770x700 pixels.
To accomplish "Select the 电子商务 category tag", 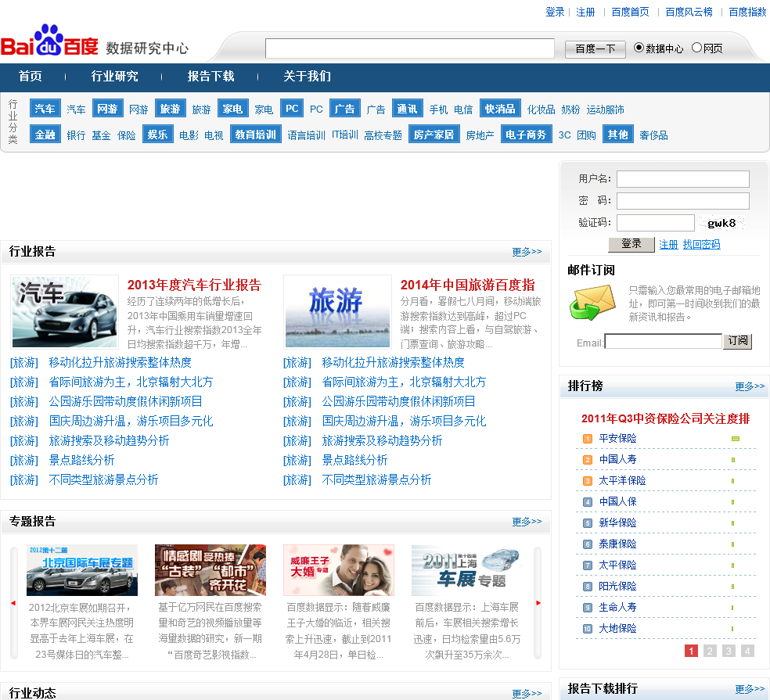I will tap(526, 134).
